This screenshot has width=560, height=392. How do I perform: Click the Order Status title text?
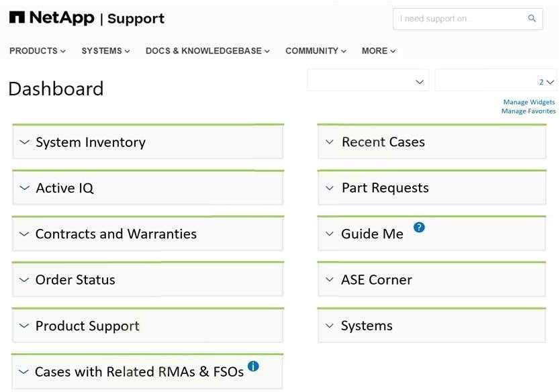click(75, 279)
